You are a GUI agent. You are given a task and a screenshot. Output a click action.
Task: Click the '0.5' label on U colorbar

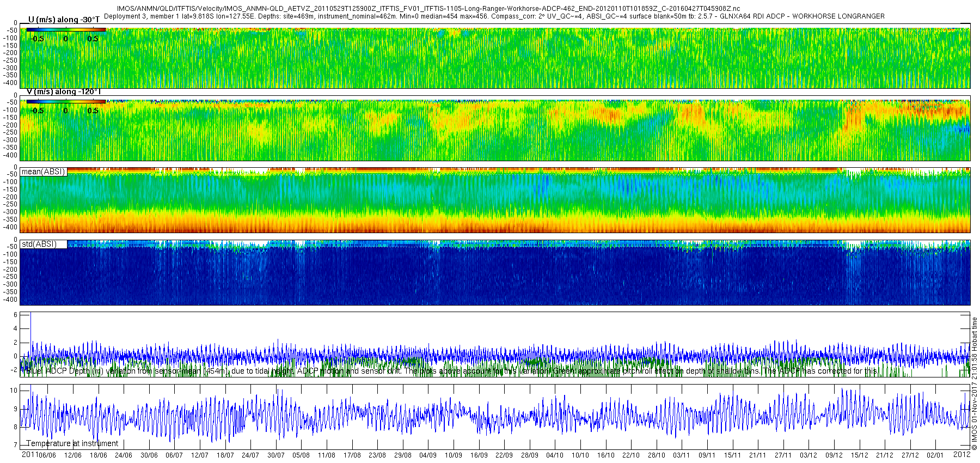(x=93, y=39)
